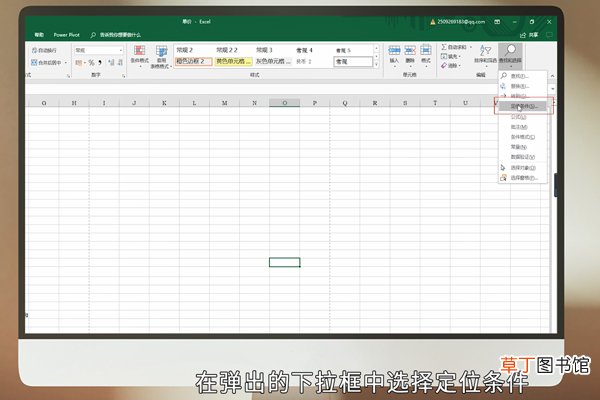This screenshot has width=600, height=400.
Task: Select column header Q
Action: coord(345,103)
